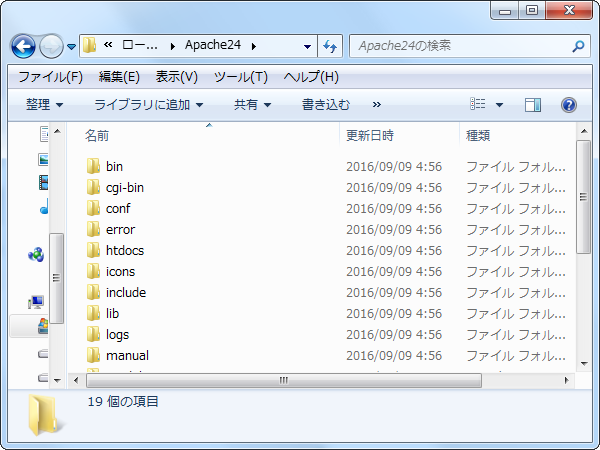Open Homegroup icon in navigation pane
This screenshot has height=450, width=600.
click(x=36, y=254)
